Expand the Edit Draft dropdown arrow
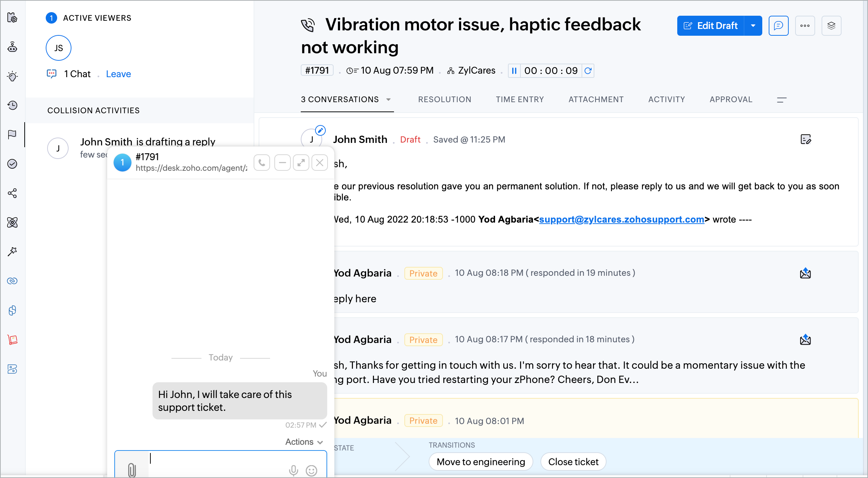868x478 pixels. [753, 26]
